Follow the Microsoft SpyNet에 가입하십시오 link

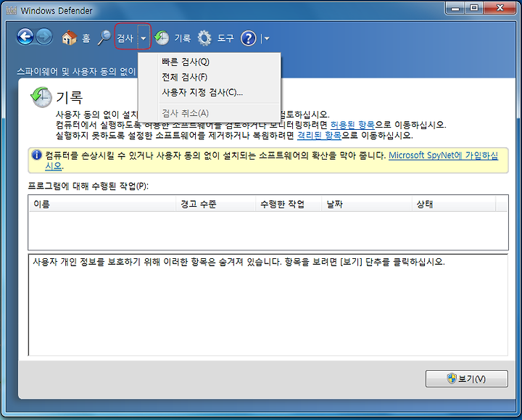443,155
